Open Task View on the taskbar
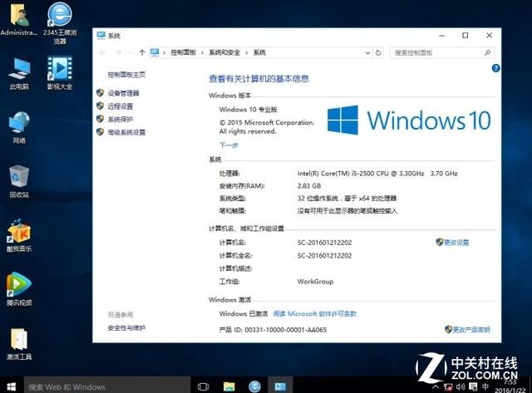The height and width of the screenshot is (393, 532). coord(203,386)
